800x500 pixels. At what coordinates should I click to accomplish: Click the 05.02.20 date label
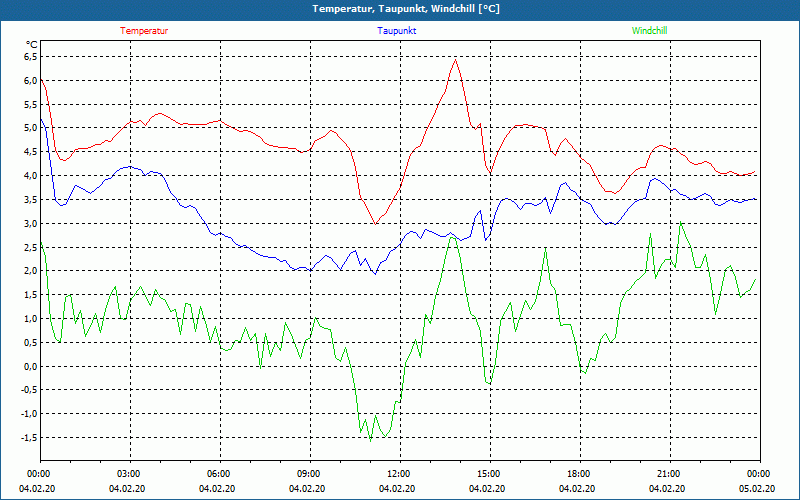click(x=758, y=489)
